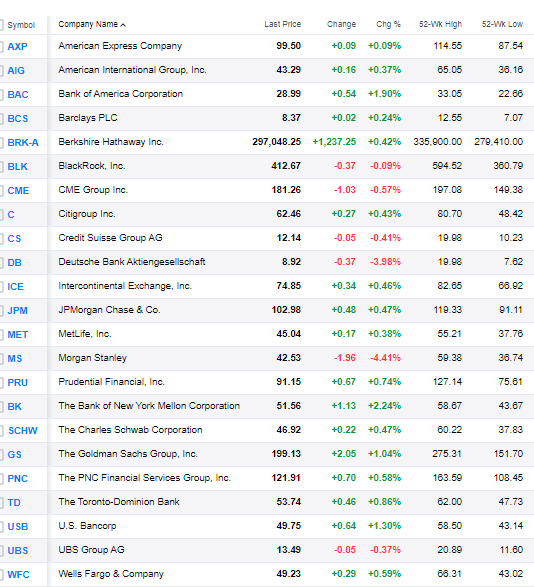Open the CS ticker link
Image resolution: width=534 pixels, height=587 pixels.
pos(14,238)
